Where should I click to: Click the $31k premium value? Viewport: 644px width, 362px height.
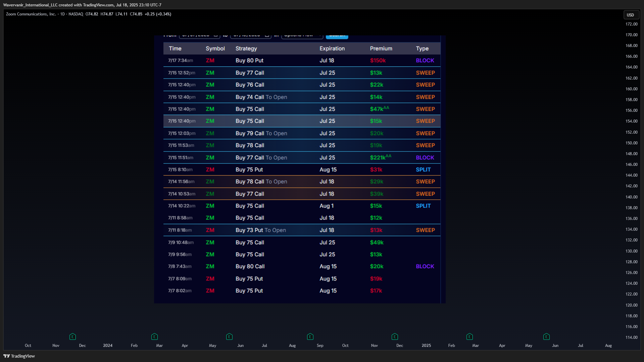click(x=376, y=170)
